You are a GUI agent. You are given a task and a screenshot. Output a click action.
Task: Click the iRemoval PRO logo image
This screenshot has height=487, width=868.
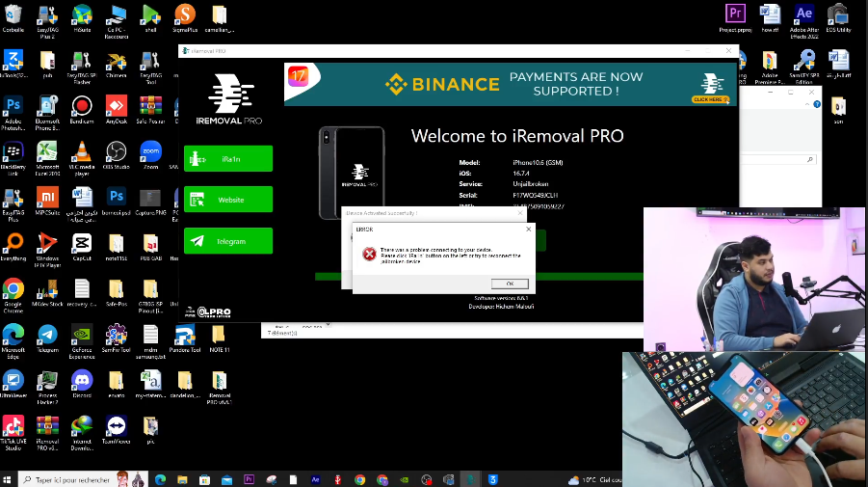[229, 99]
